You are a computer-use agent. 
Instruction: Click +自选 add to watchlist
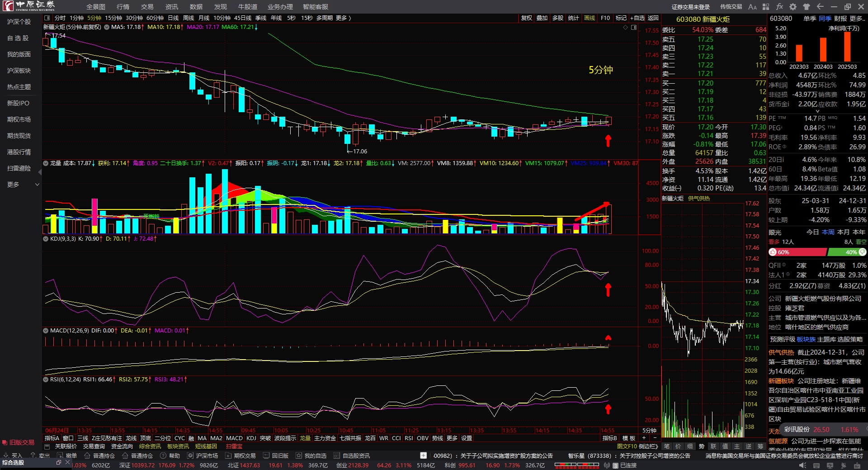point(637,18)
